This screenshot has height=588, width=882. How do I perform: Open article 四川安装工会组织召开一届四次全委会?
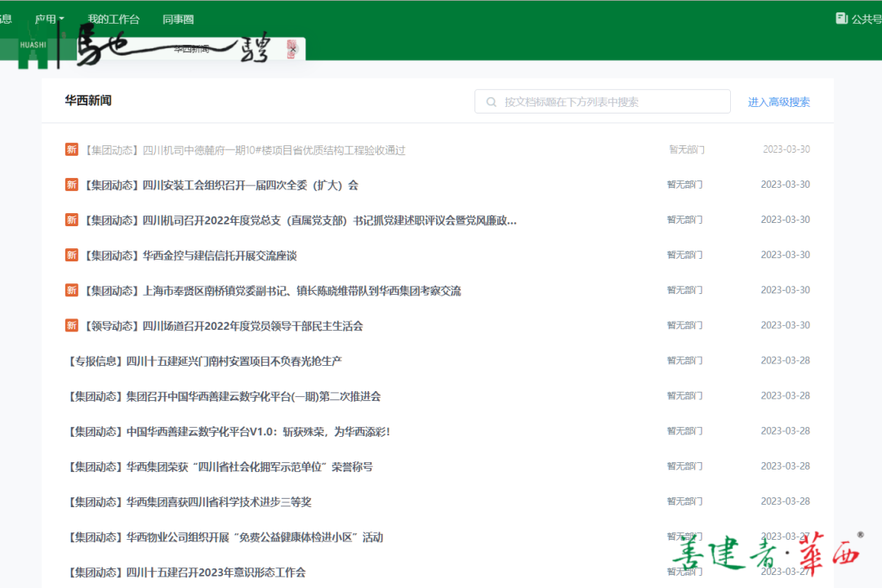coord(220,185)
